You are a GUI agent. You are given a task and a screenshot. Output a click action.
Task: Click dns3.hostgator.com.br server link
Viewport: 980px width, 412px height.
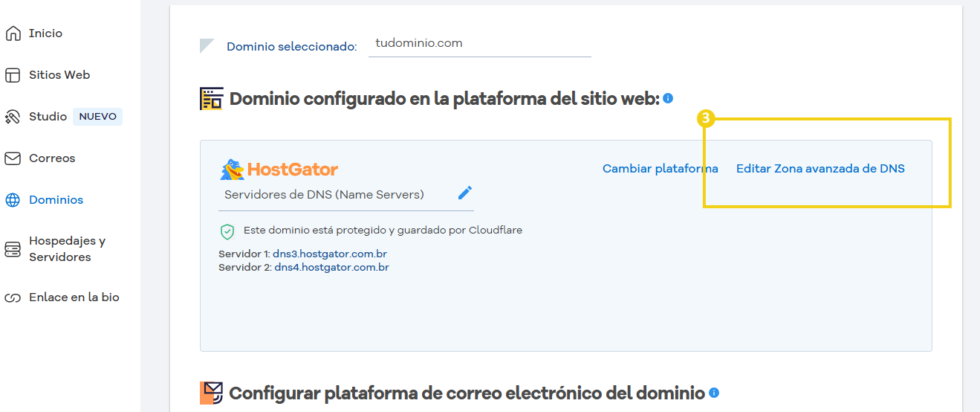[330, 254]
